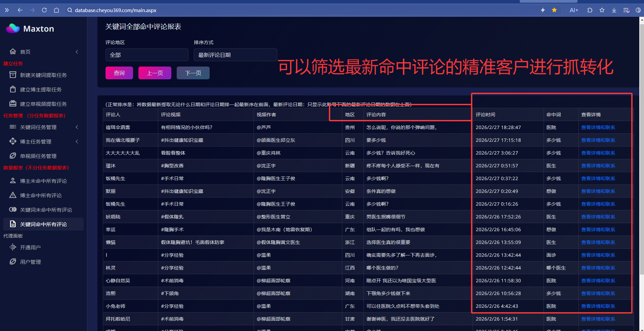This screenshot has width=644, height=331.
Task: Click the 查询 query button
Action: (x=119, y=73)
